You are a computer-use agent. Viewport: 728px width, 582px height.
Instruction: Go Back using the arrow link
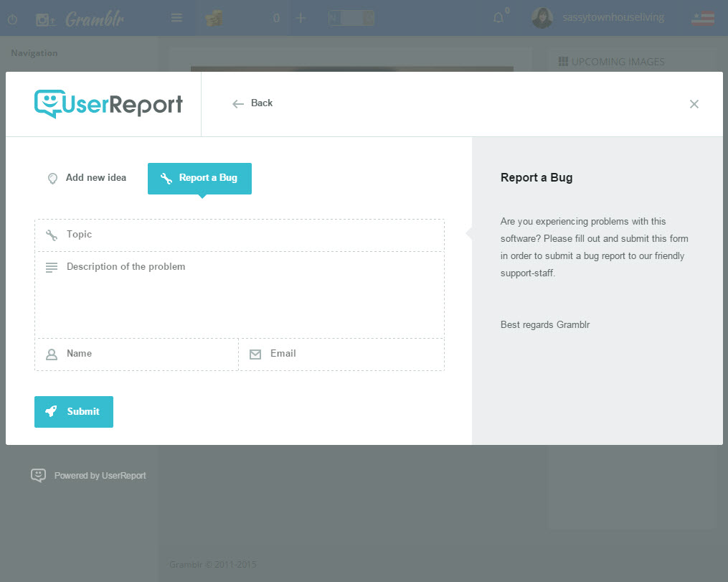point(252,103)
